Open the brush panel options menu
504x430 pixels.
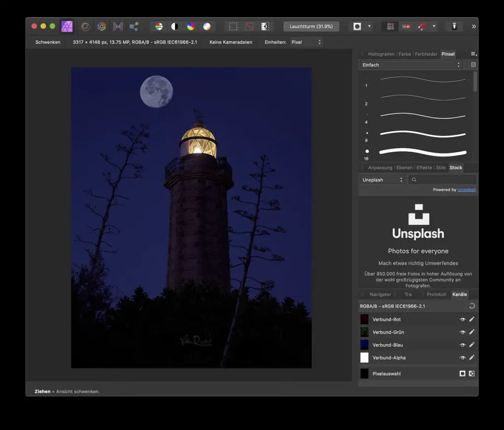tap(473, 54)
